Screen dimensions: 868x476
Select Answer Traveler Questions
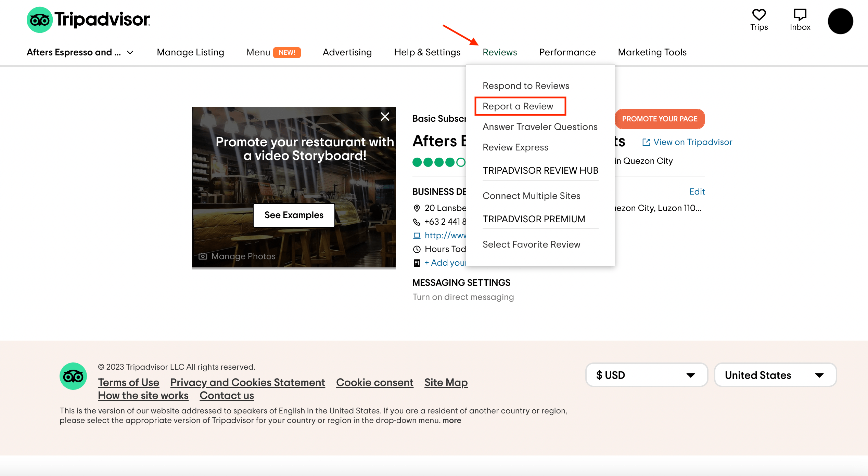tap(540, 127)
